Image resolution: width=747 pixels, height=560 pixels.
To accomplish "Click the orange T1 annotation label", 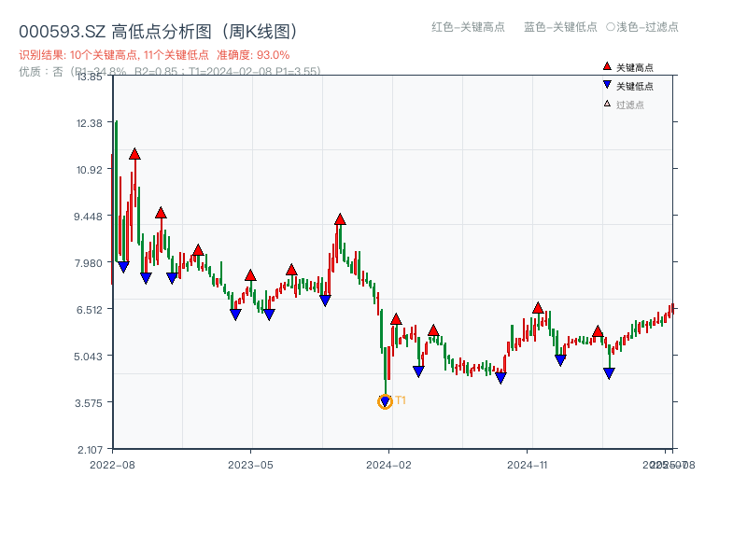I will [401, 400].
